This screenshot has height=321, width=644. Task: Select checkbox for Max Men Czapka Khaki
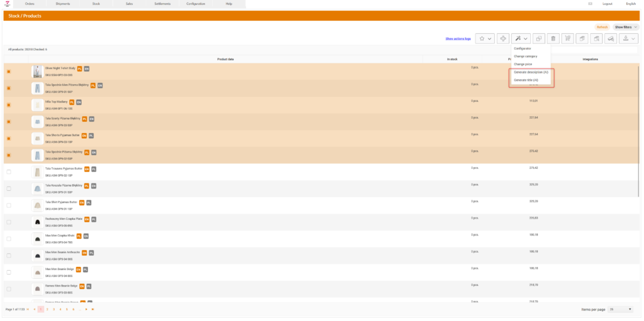tap(9, 239)
